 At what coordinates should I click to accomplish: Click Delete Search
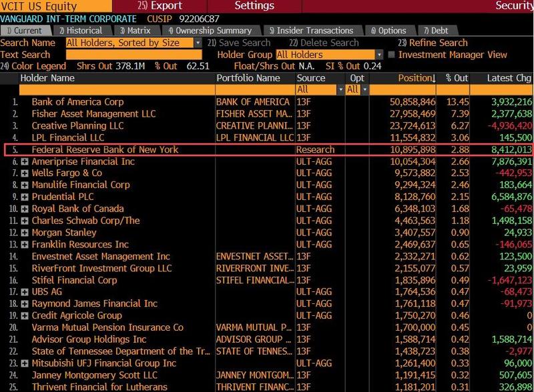[x=324, y=43]
